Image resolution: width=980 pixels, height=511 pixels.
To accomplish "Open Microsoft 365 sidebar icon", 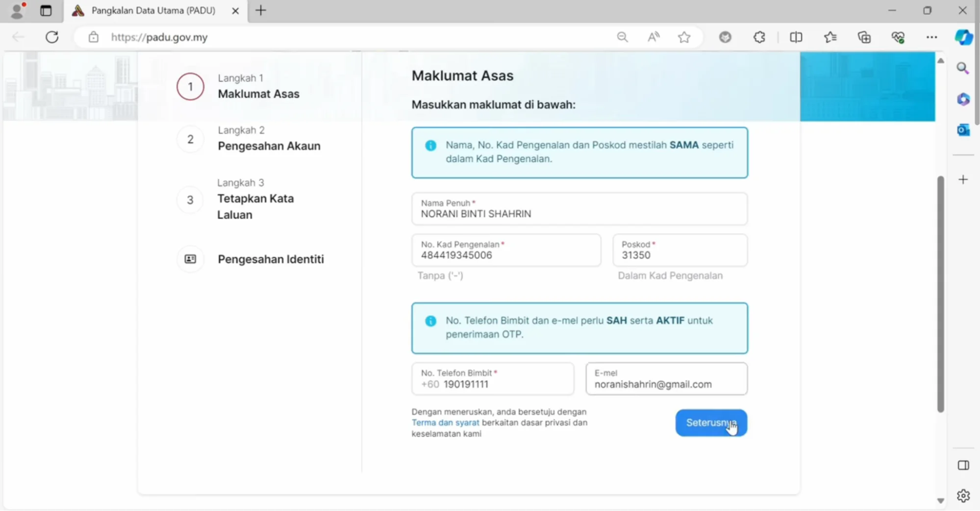I will click(963, 99).
